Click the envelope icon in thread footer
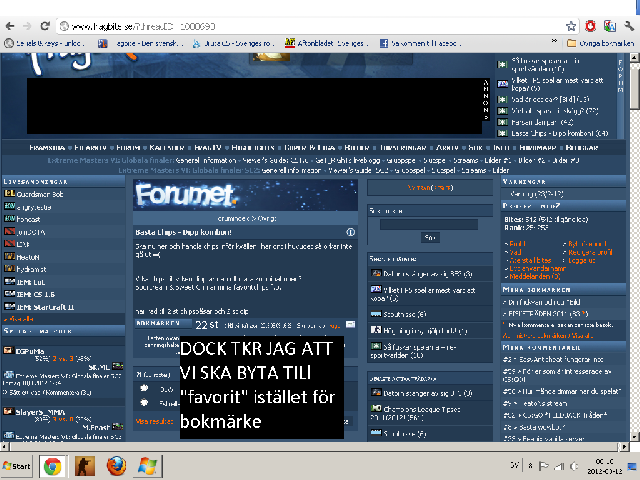The image size is (640, 480). pyautogui.click(x=350, y=324)
